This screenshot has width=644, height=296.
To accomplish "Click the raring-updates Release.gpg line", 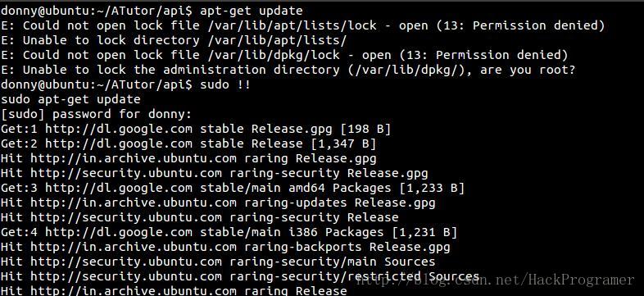I will (x=218, y=203).
